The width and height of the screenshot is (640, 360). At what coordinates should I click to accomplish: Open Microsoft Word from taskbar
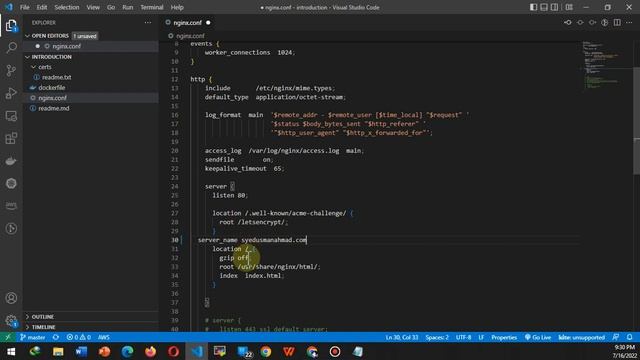click(81, 351)
